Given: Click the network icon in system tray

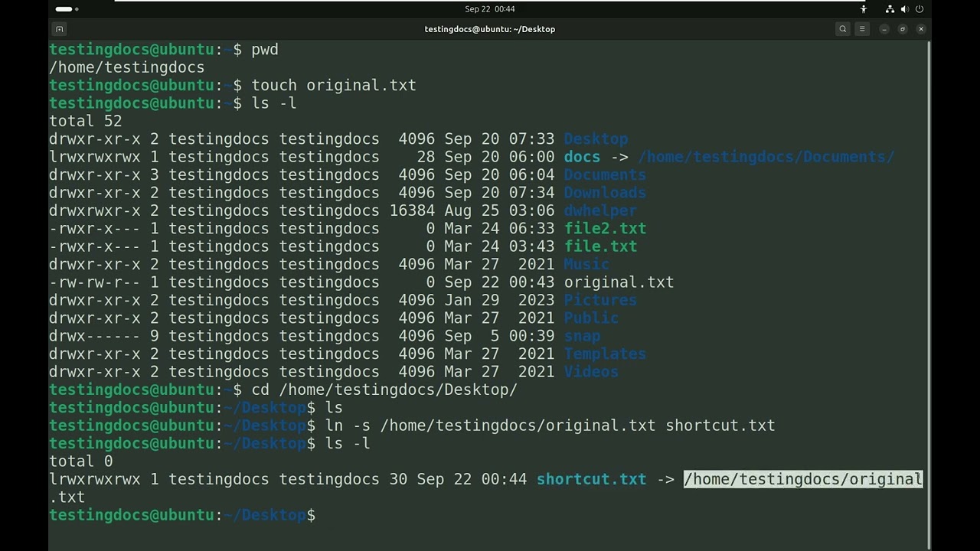Looking at the screenshot, I should (x=890, y=9).
